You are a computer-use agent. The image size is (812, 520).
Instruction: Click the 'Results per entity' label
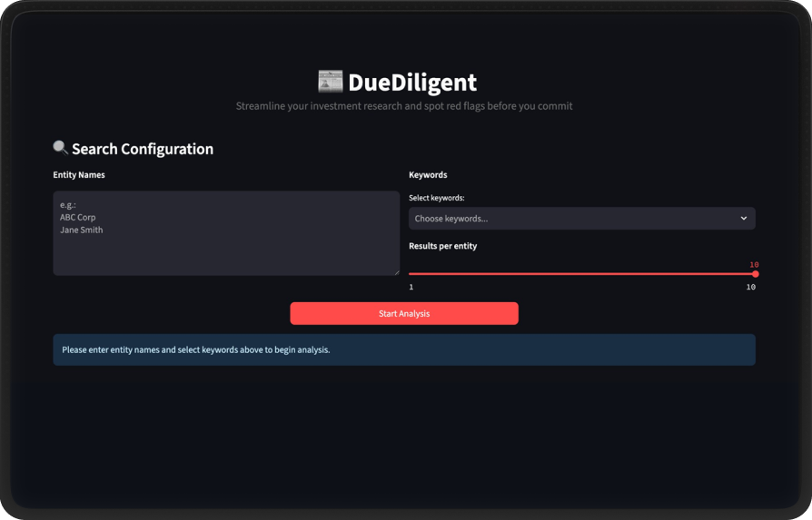pos(442,246)
